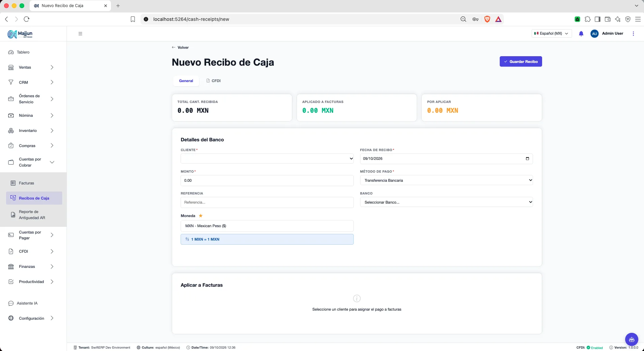
Task: Click the Brave shields icon in address bar
Action: (x=487, y=19)
